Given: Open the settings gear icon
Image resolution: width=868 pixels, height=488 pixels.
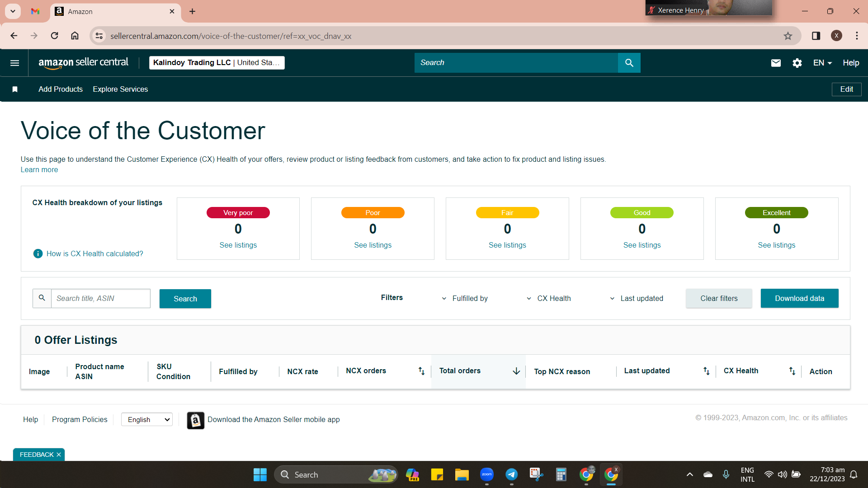Looking at the screenshot, I should (x=797, y=63).
